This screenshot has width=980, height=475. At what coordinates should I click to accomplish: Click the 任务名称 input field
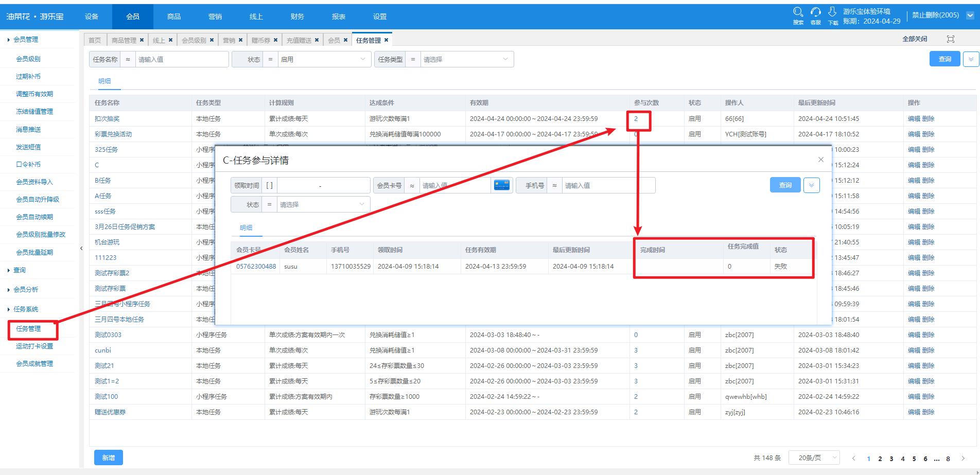point(182,59)
